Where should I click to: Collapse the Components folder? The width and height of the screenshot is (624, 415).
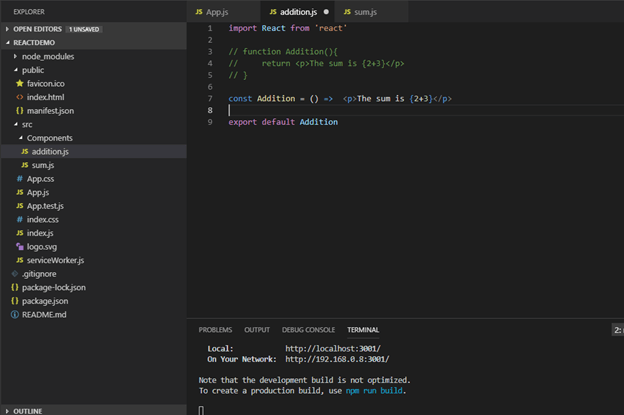[21, 138]
